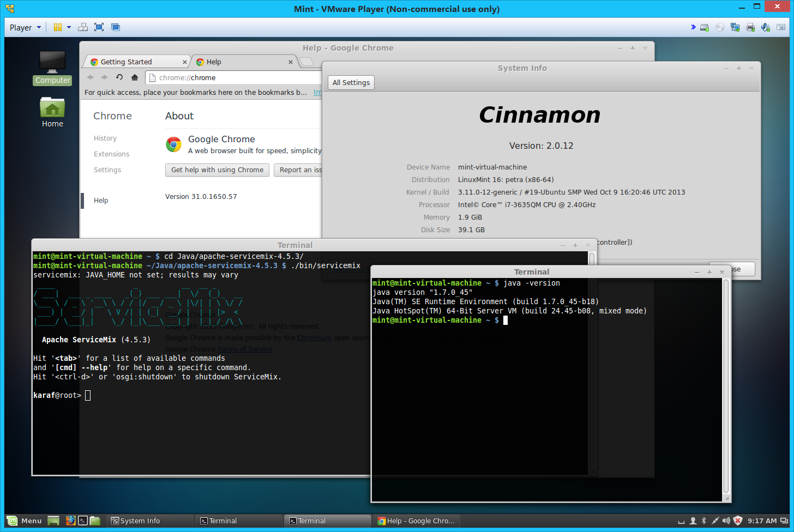794x532 pixels.
Task: Reload the Chrome page
Action: click(x=119, y=77)
